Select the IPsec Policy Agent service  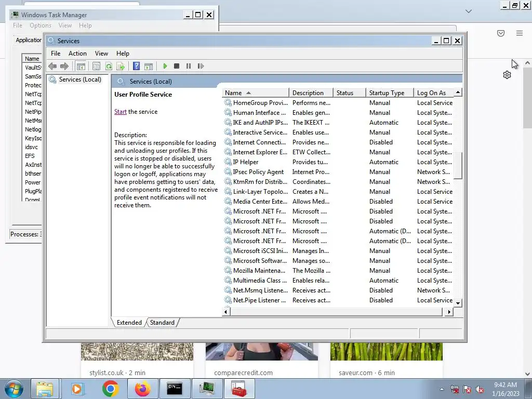pos(338,171)
